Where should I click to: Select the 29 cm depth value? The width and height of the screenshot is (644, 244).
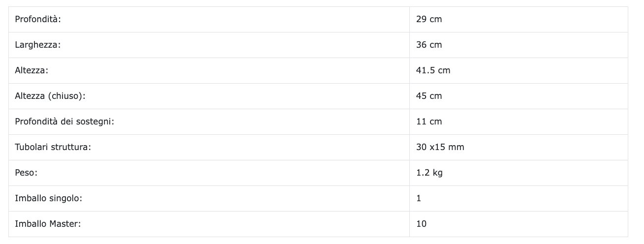(x=429, y=19)
